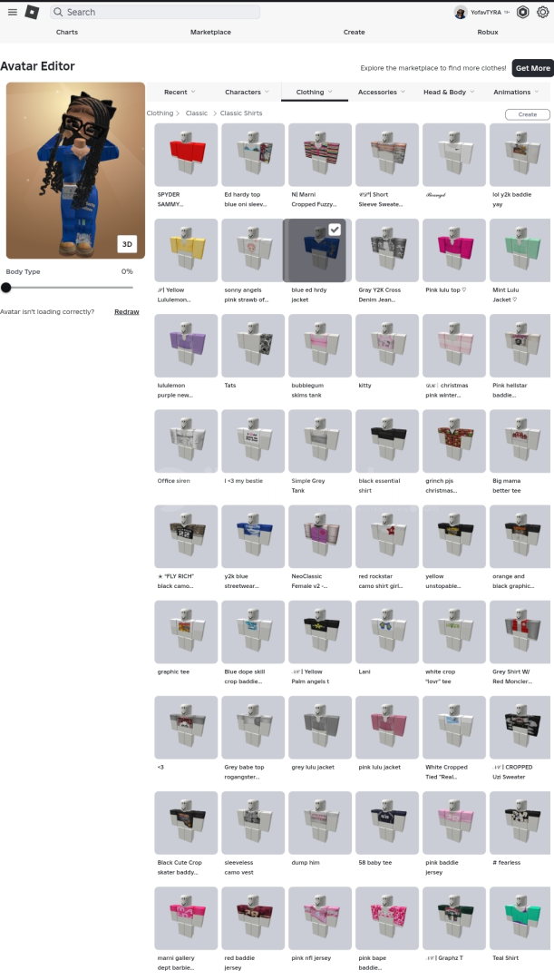
Task: Click the Classic breadcrumb link
Action: click(197, 113)
